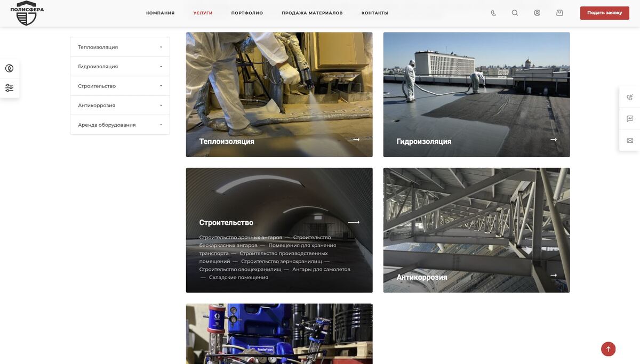640x364 pixels.
Task: Click the round icon above the sliders on the left edge
Action: tap(10, 68)
